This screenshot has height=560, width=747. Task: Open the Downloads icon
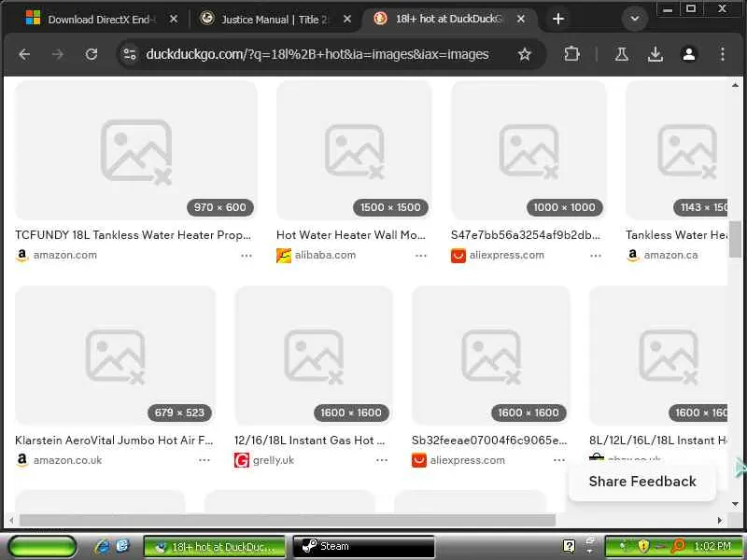pyautogui.click(x=655, y=54)
